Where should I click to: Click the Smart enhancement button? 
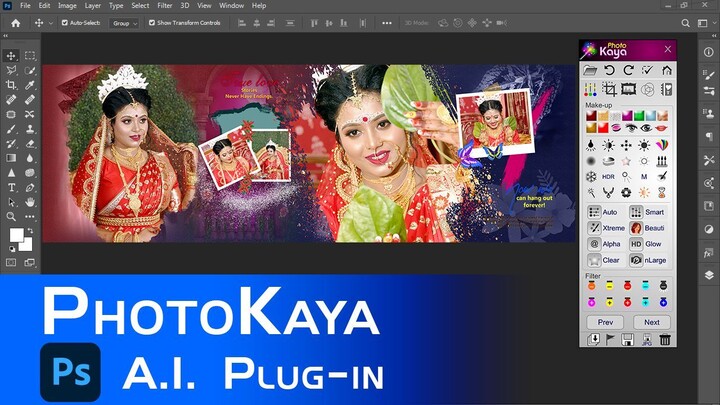647,212
